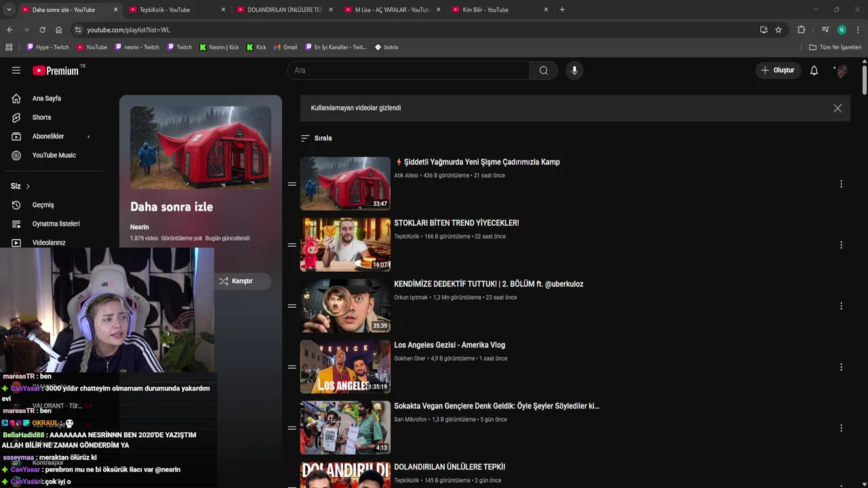
Task: Open Sarı Mikrofon channel link
Action: 410,420
